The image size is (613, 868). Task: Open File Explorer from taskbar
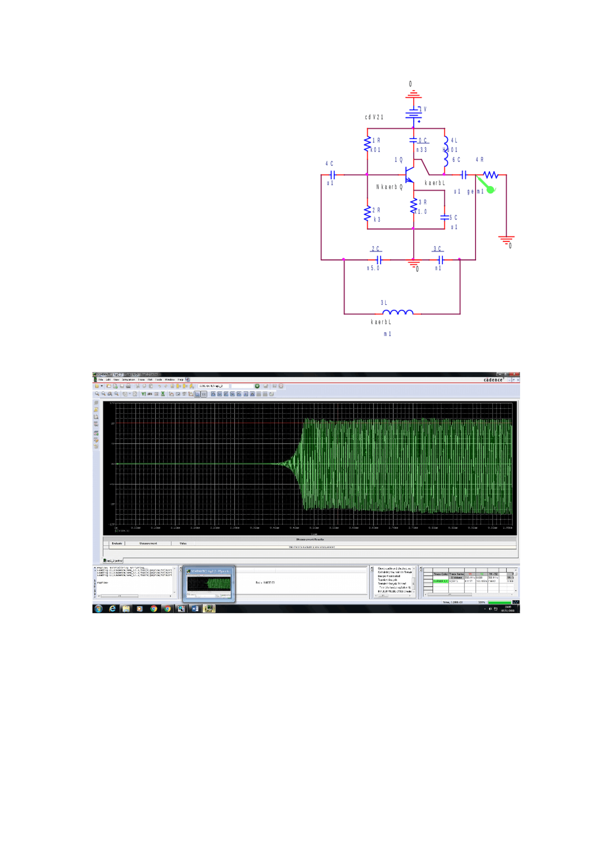126,609
